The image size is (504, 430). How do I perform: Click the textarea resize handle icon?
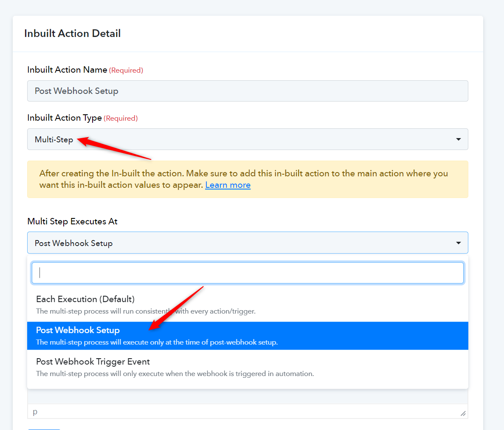[463, 413]
